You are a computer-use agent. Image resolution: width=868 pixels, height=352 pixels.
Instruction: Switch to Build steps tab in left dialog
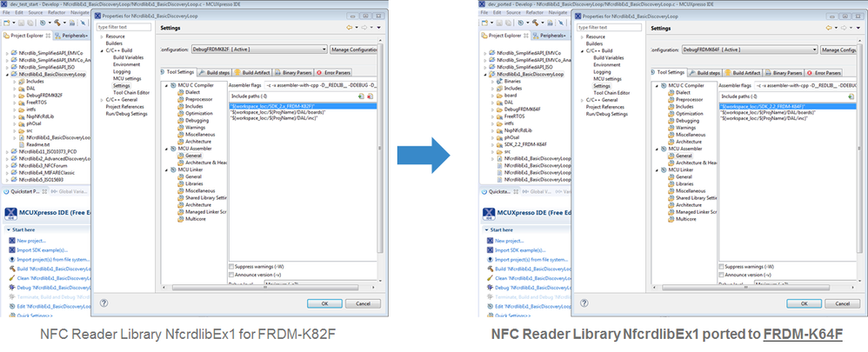click(214, 72)
